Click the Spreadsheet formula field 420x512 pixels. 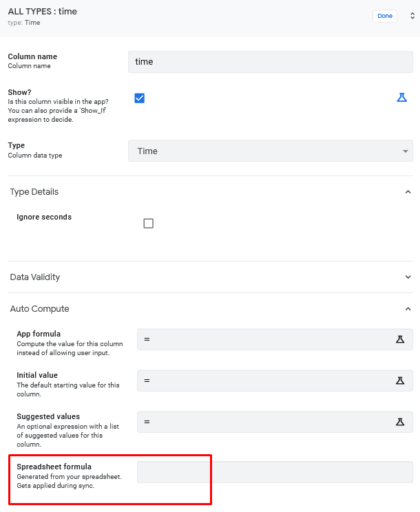pos(275,472)
